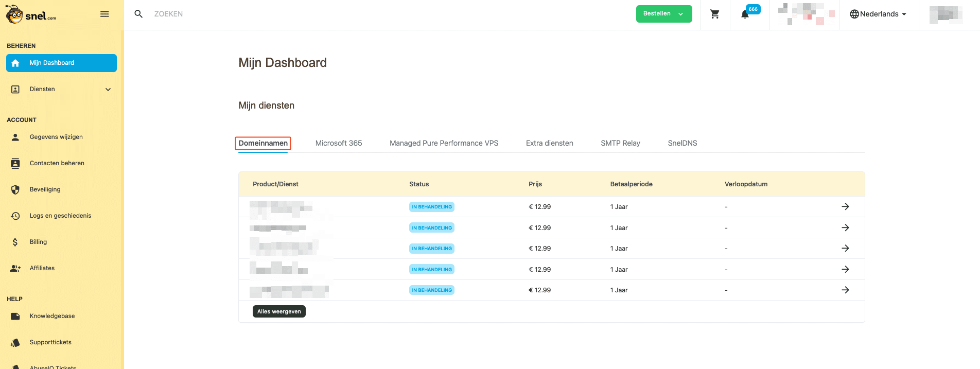Click the Alles weergeven button
Viewport: 980px width, 369px height.
(x=279, y=311)
